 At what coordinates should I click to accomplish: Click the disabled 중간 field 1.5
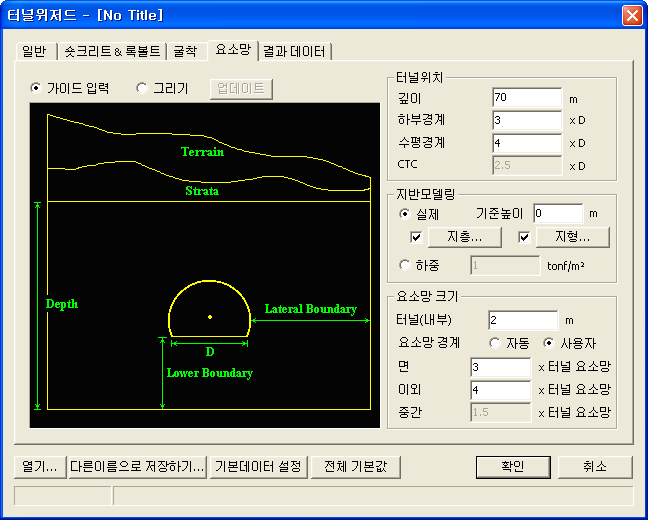(500, 413)
